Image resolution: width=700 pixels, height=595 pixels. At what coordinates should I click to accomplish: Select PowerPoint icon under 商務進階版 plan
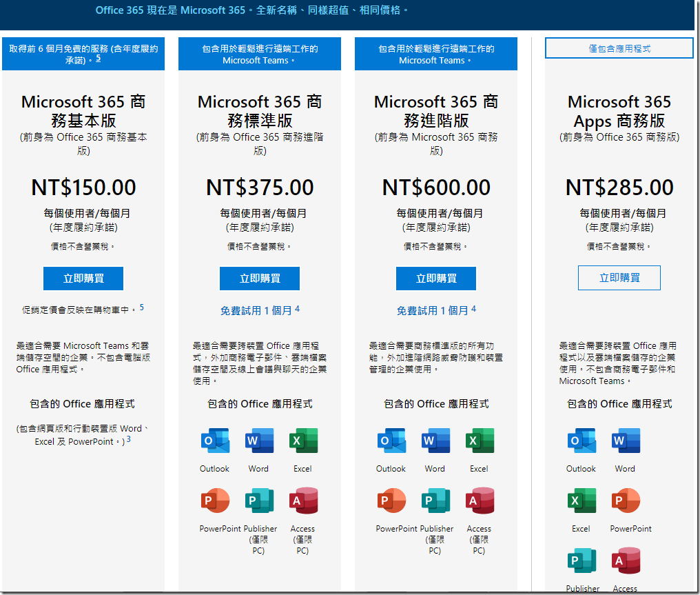[x=391, y=501]
